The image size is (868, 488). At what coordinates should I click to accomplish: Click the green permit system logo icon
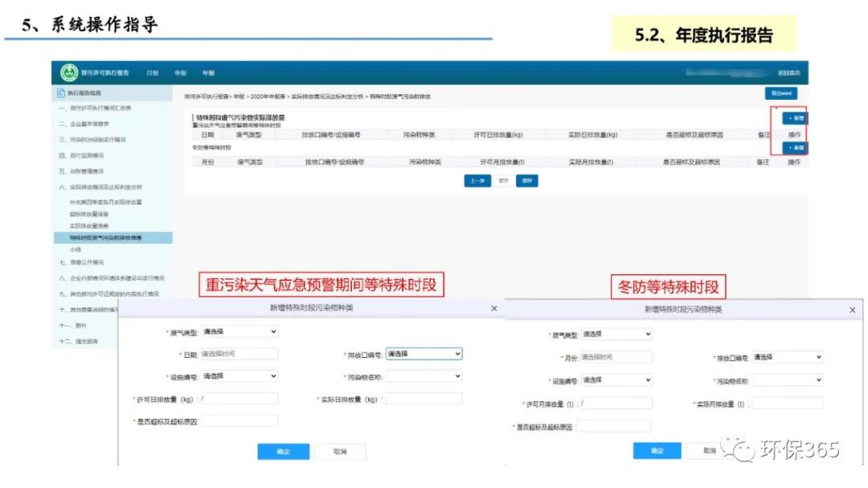click(69, 72)
